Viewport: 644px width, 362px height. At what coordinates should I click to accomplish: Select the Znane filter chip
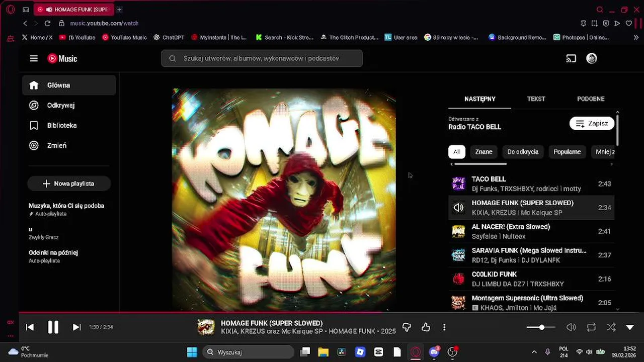(x=484, y=152)
